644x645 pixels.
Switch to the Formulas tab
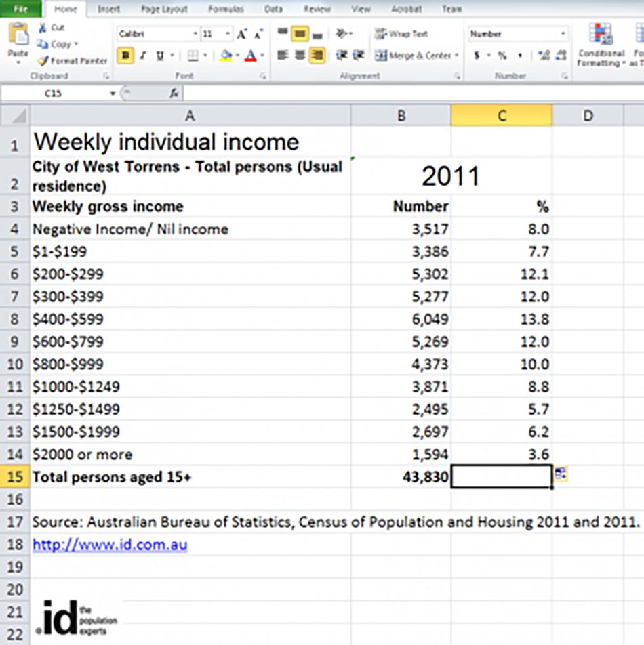pos(226,9)
